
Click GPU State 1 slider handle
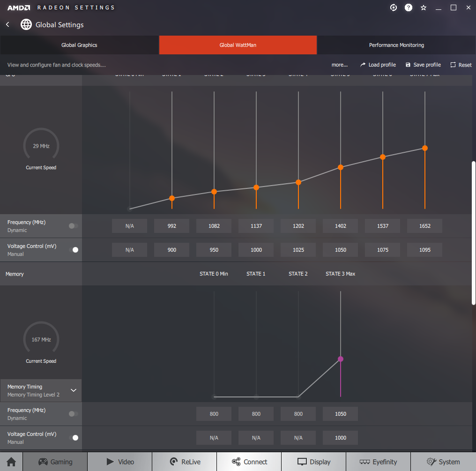pos(172,198)
